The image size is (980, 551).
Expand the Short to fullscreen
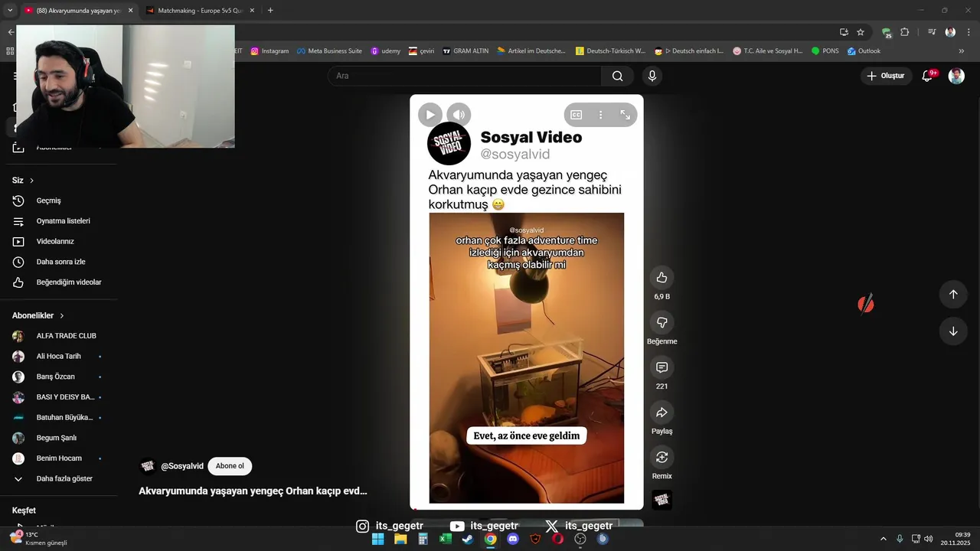click(625, 115)
